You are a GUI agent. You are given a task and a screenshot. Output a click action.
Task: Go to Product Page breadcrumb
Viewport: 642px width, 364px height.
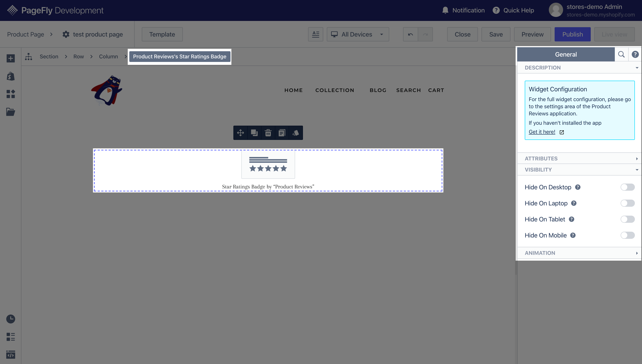pyautogui.click(x=25, y=34)
